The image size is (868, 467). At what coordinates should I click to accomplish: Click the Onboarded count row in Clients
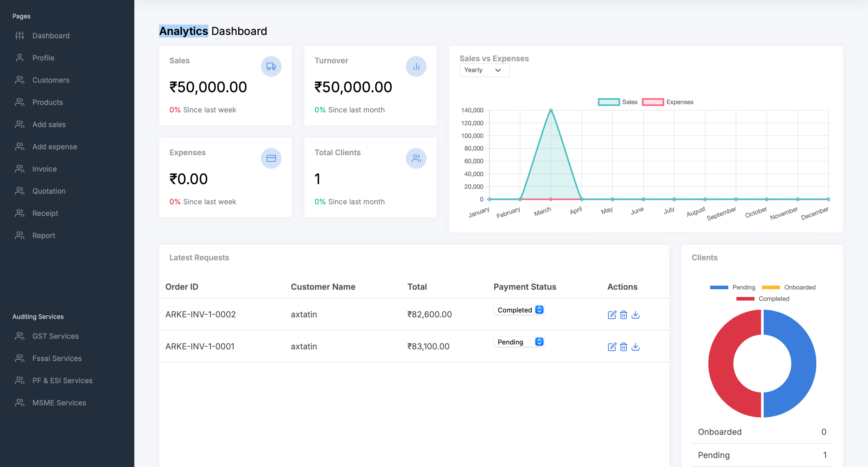(x=762, y=432)
